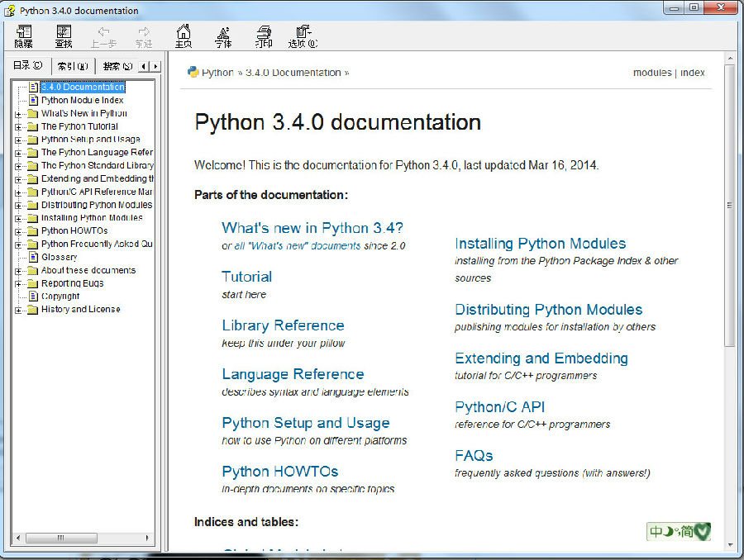
Task: Select Glossary in the contents tree
Action: 59,257
